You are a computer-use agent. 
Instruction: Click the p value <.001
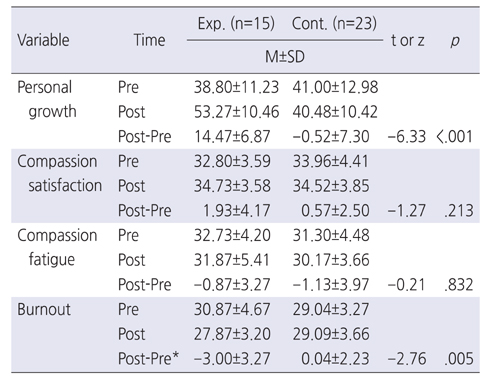[x=455, y=136]
